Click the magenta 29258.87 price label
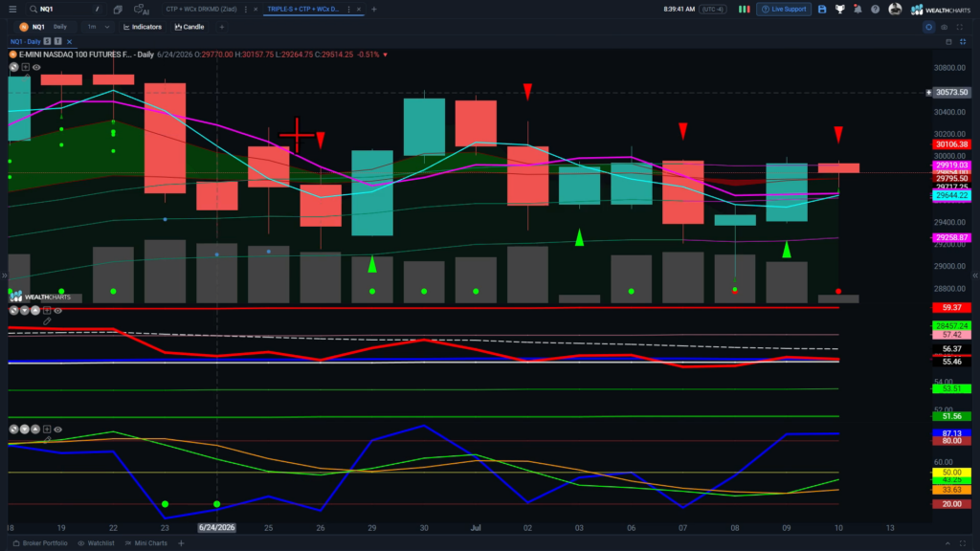The height and width of the screenshot is (551, 980). (952, 238)
